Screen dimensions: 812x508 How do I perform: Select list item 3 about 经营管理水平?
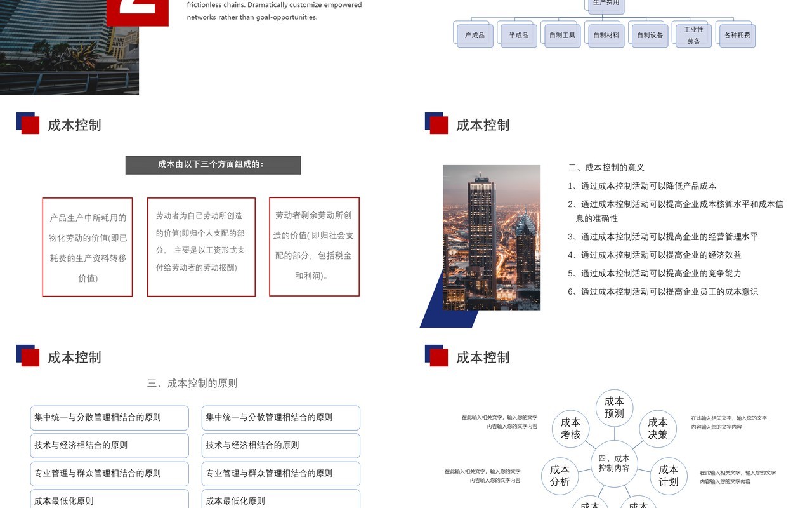click(663, 236)
